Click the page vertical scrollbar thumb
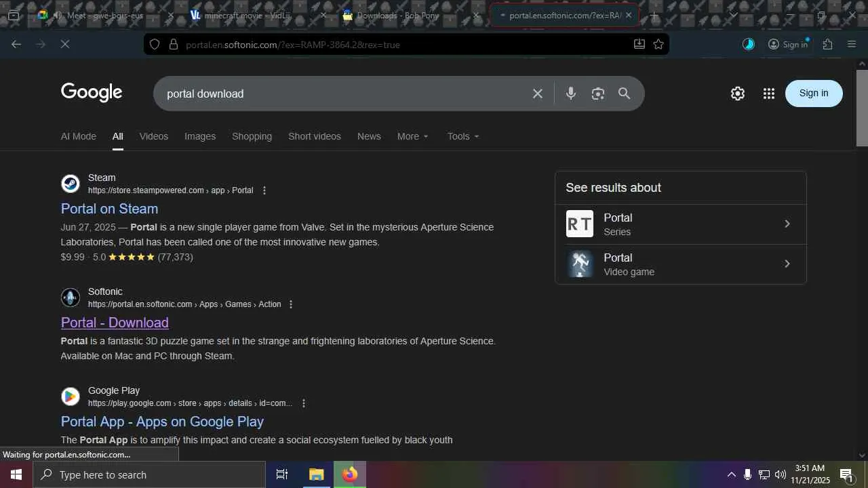868x488 pixels. (x=862, y=108)
